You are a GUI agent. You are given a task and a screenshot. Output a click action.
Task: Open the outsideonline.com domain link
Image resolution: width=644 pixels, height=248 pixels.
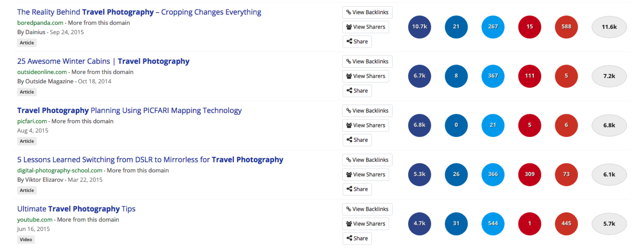[x=42, y=72]
